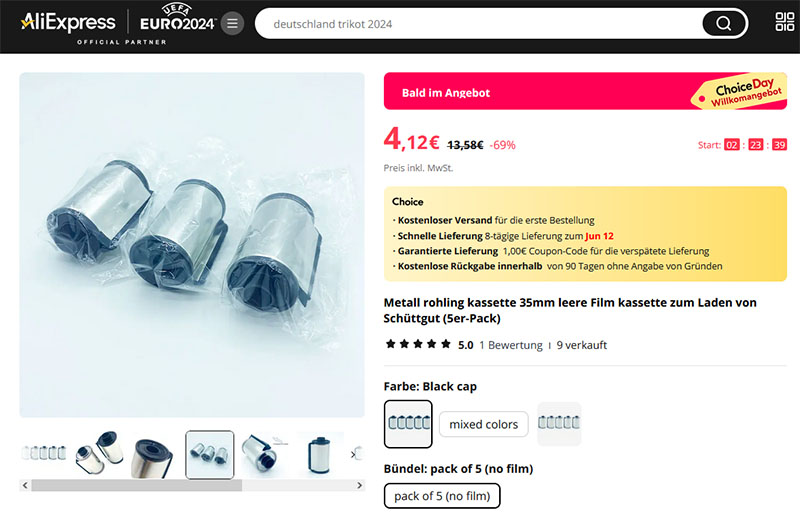The height and width of the screenshot is (523, 800).
Task: Select the third color variant swatch
Action: [559, 424]
